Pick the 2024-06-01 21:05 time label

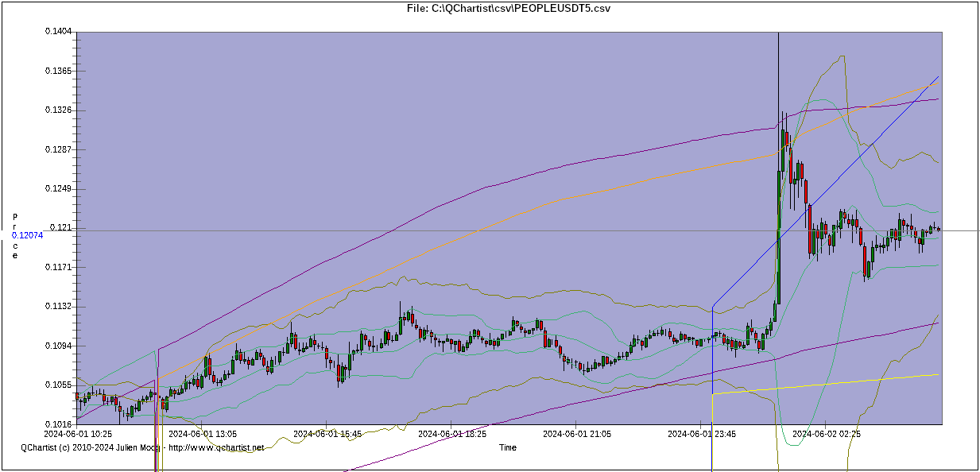point(577,435)
